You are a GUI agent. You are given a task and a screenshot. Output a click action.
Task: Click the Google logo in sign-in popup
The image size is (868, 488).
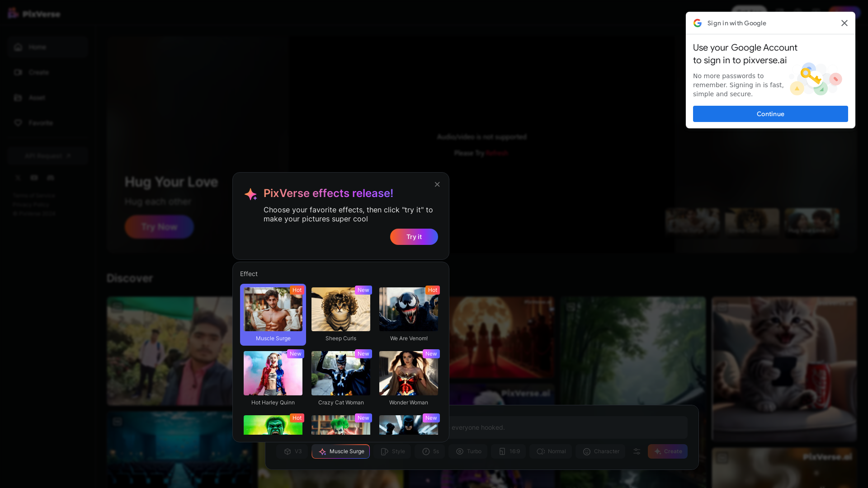(x=698, y=23)
